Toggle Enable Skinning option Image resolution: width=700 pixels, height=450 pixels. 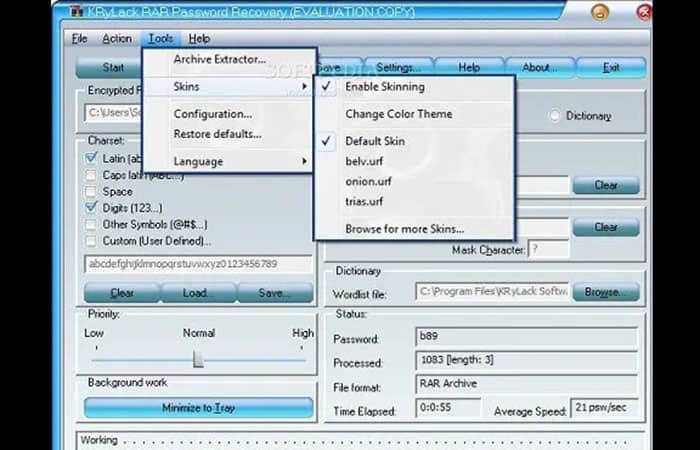pyautogui.click(x=385, y=87)
